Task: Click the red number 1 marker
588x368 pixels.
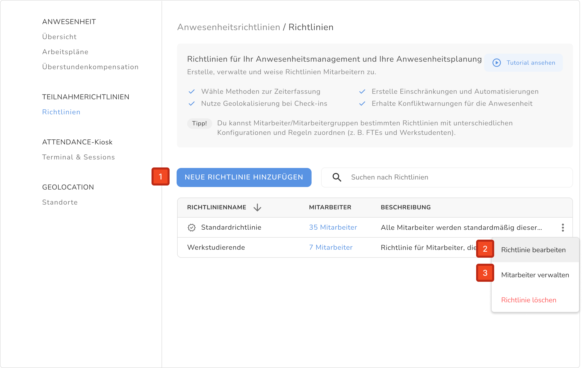Action: click(x=161, y=176)
